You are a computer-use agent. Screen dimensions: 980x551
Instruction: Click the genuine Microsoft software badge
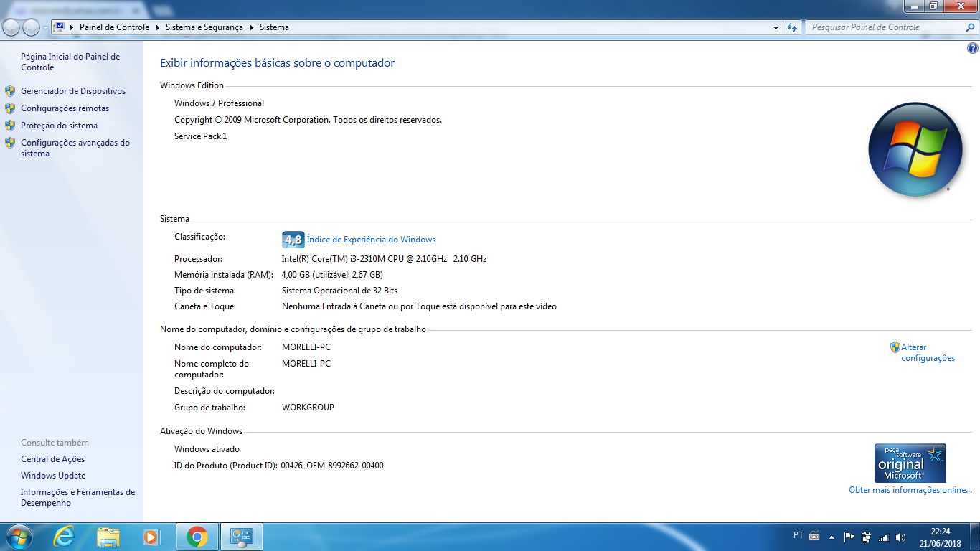[910, 463]
